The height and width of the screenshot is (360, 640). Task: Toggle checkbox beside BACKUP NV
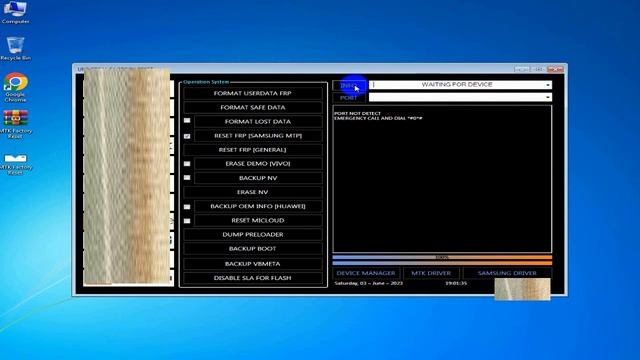click(x=187, y=178)
